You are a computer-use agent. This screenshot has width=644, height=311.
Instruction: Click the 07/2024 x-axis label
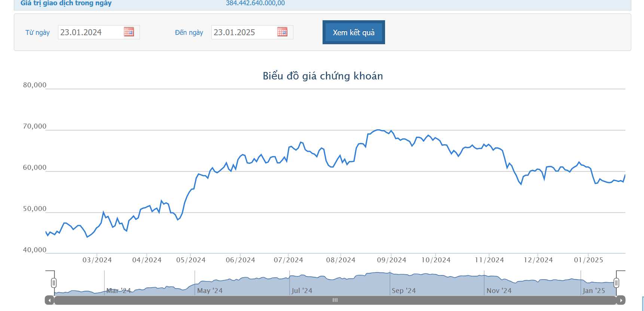(x=288, y=260)
